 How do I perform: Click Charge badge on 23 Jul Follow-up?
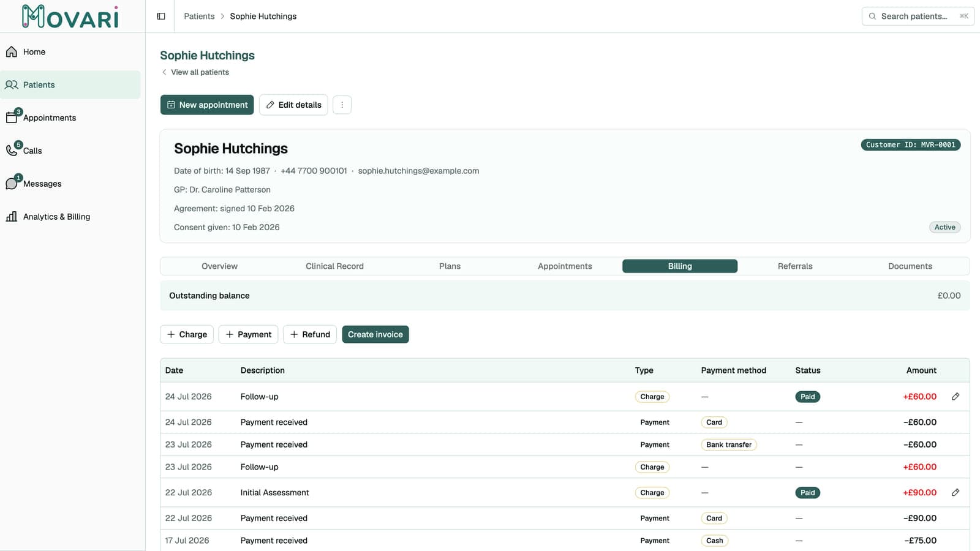point(652,467)
